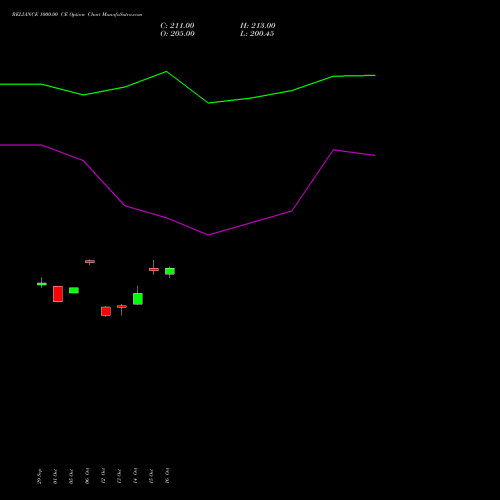Click the '14 Oct' date axis label
The height and width of the screenshot is (500, 500).
pyautogui.click(x=135, y=476)
